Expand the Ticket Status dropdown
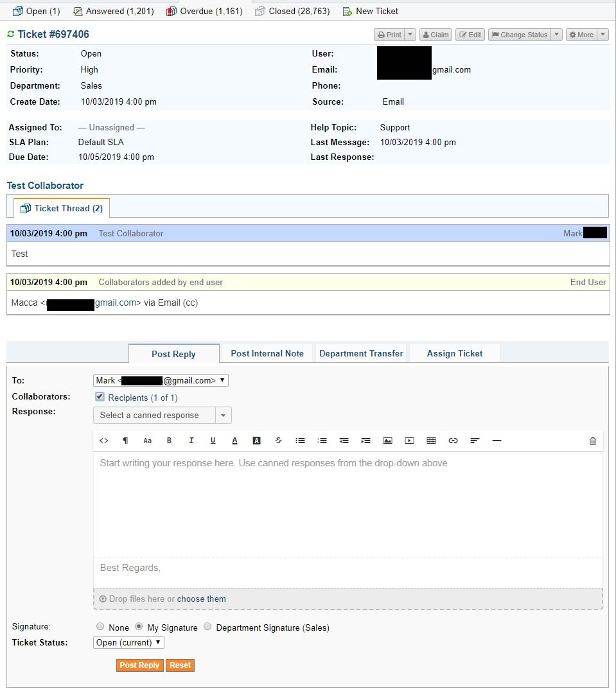Screen dimensions: 616x693 (x=128, y=642)
